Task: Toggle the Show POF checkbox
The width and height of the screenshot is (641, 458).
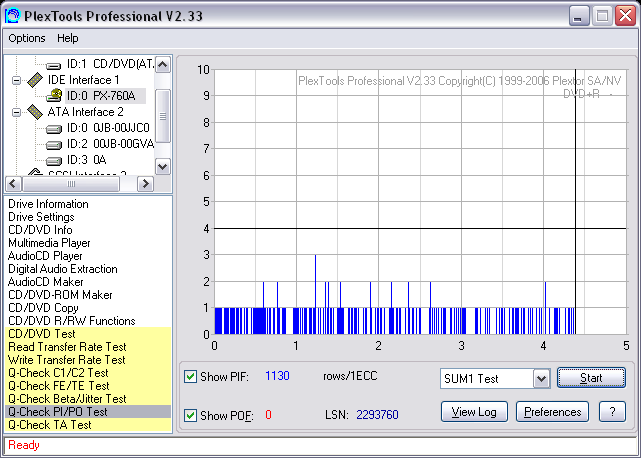Action: click(x=190, y=415)
